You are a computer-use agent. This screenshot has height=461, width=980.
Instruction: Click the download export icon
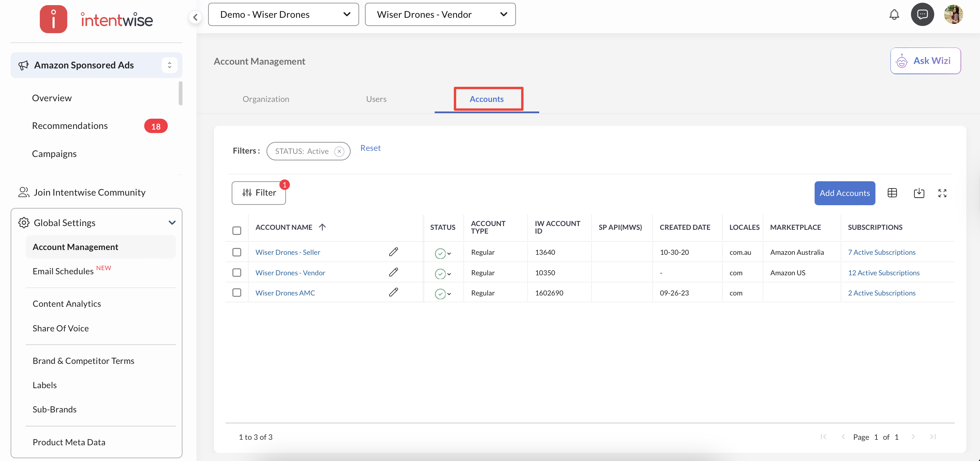click(919, 193)
